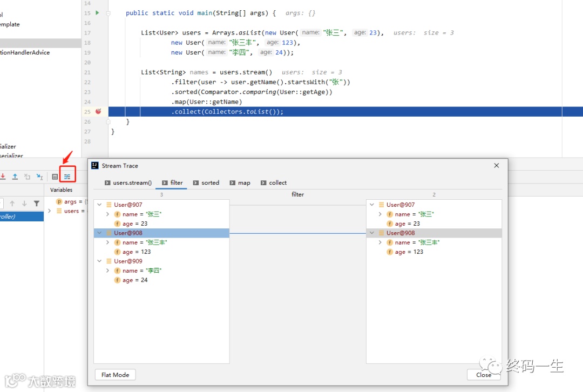Switch to the filter tab
583x392 pixels.
[x=173, y=183]
